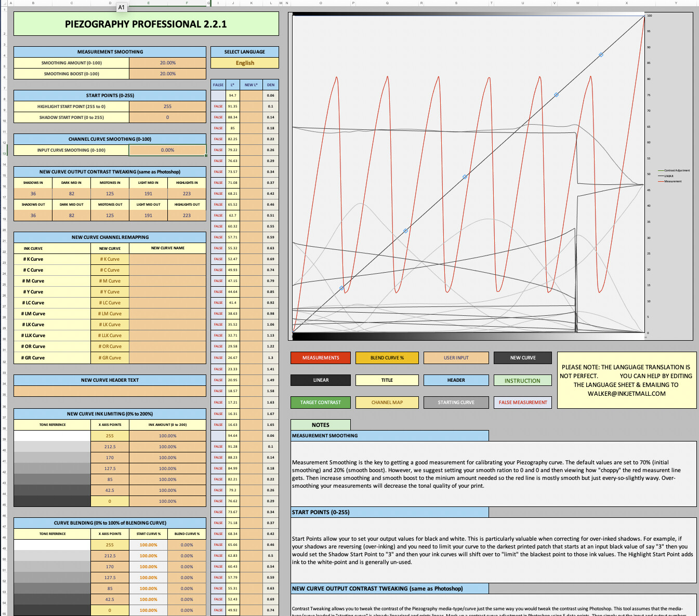Click the NEW CURVE dark legend cell
Viewport: 699px width, 616px height.
523,358
